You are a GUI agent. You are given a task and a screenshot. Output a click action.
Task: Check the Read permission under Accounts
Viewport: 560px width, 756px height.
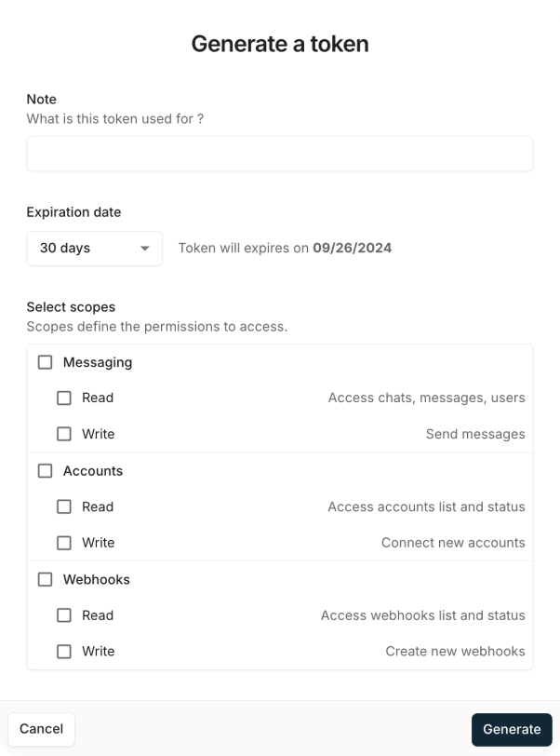coord(63,506)
